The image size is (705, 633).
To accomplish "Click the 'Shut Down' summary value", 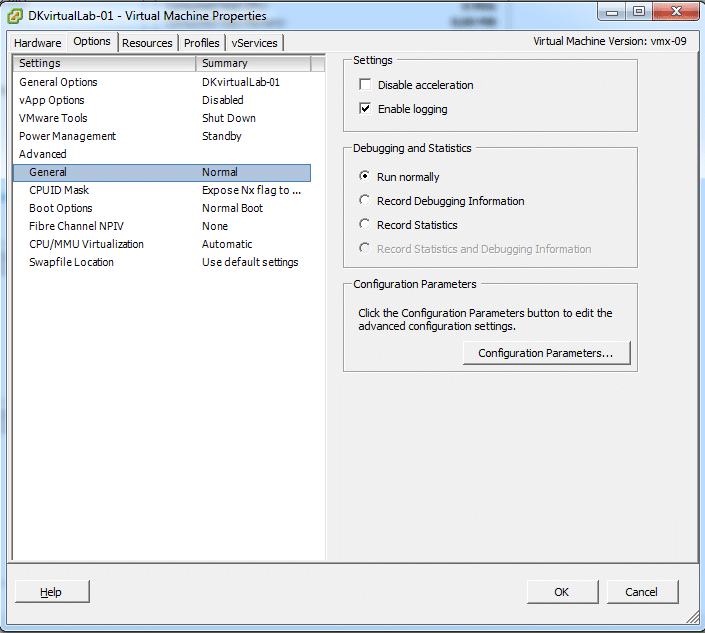I will point(229,118).
